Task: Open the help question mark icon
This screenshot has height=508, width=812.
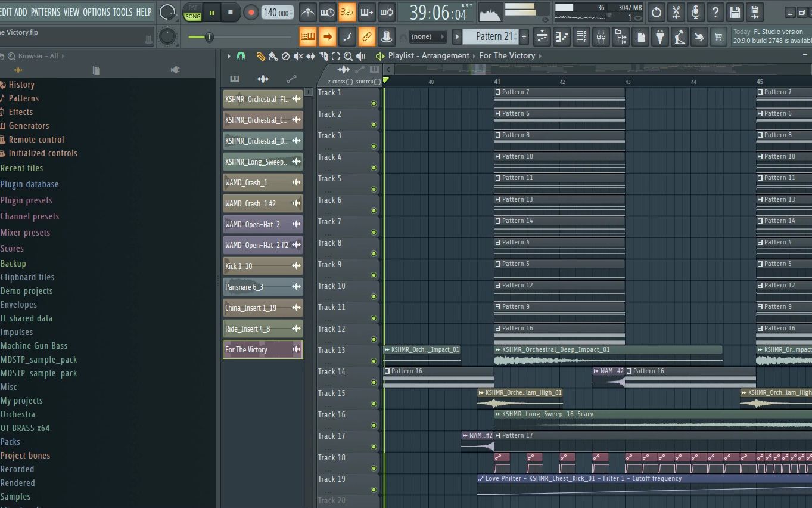Action: [x=715, y=12]
